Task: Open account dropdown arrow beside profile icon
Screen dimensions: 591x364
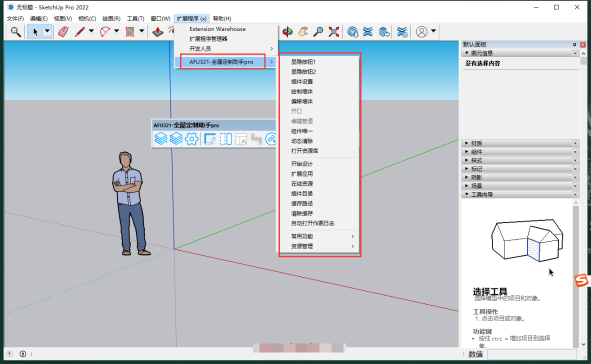Action: [433, 31]
